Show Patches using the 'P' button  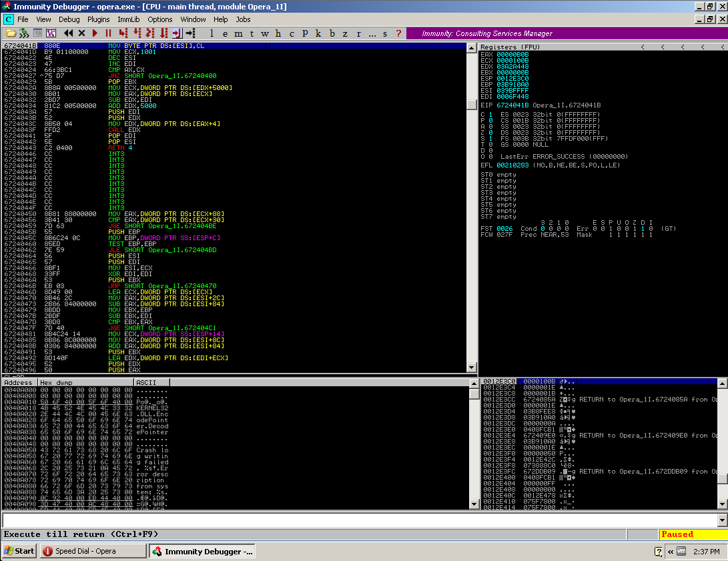click(305, 33)
